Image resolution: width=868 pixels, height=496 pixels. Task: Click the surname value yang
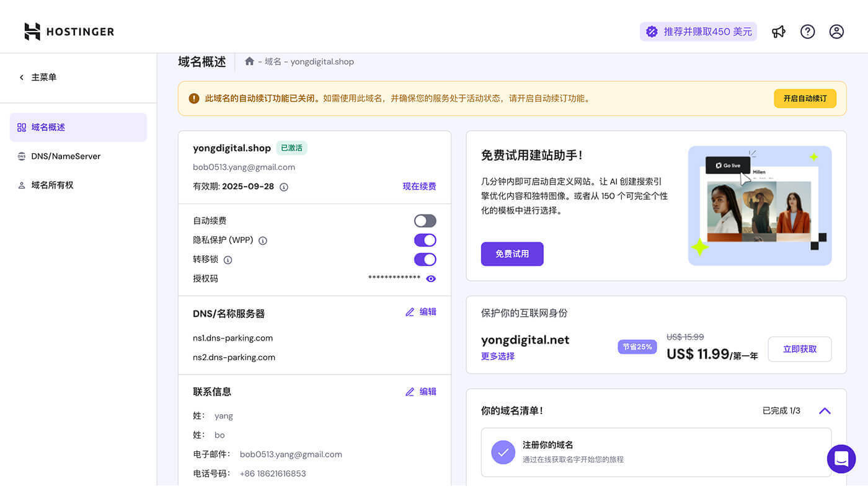(224, 416)
